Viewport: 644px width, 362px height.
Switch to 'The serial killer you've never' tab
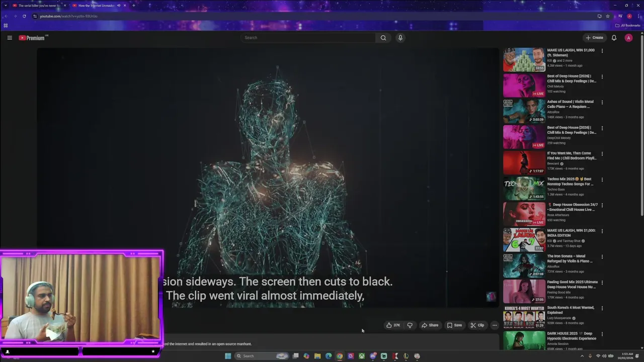click(38, 6)
